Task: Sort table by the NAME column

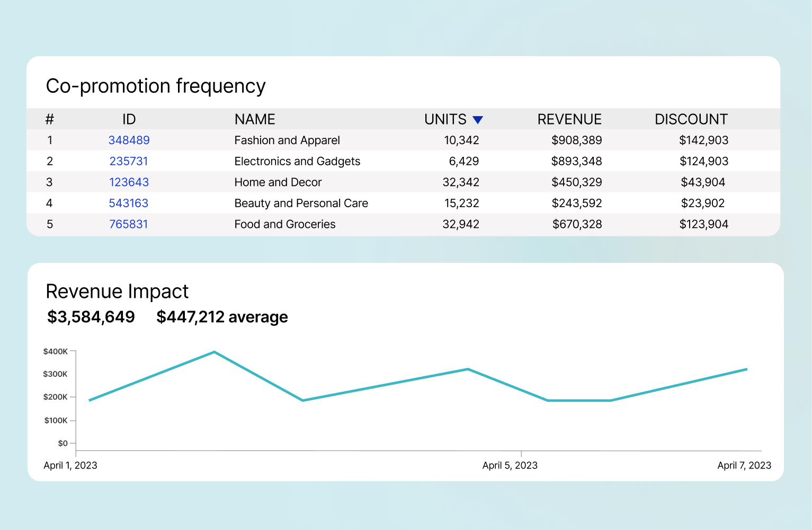Action: pyautogui.click(x=255, y=119)
